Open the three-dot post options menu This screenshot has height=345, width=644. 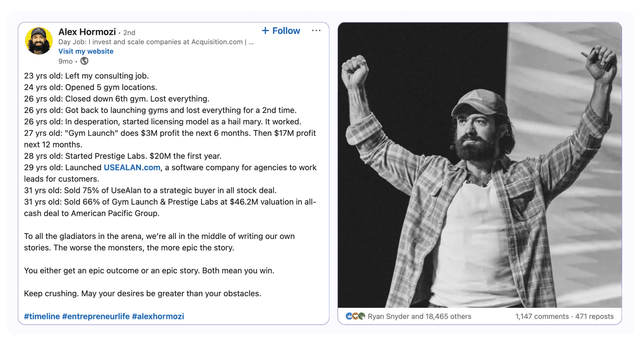(316, 31)
